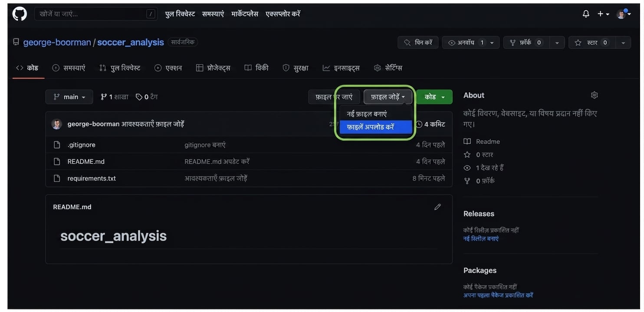The width and height of the screenshot is (644, 312).
Task: Click the 8 मिनट पहले timestamp
Action: pyautogui.click(x=429, y=179)
